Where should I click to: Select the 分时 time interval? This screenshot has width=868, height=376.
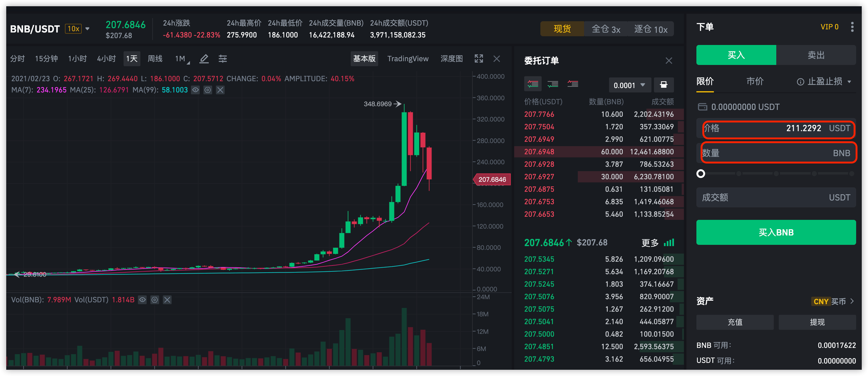[17, 59]
